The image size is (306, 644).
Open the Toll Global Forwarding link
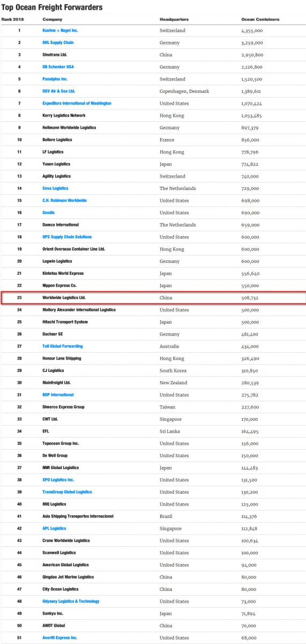tap(63, 346)
